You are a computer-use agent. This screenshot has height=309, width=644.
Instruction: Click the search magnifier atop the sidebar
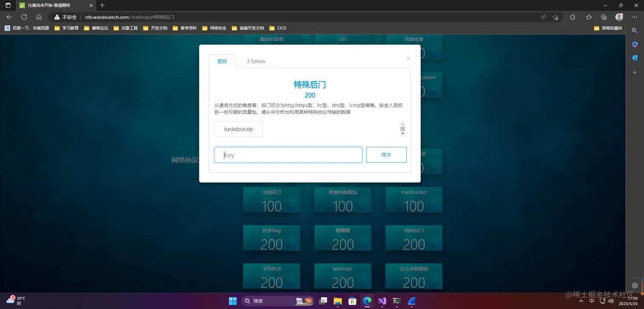click(635, 30)
